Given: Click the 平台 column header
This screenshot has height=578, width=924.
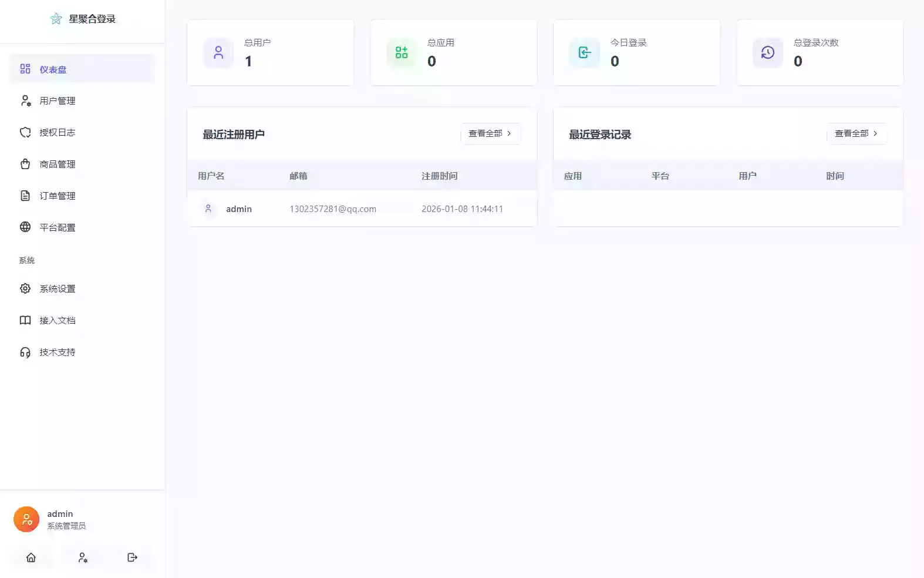Looking at the screenshot, I should pyautogui.click(x=660, y=176).
